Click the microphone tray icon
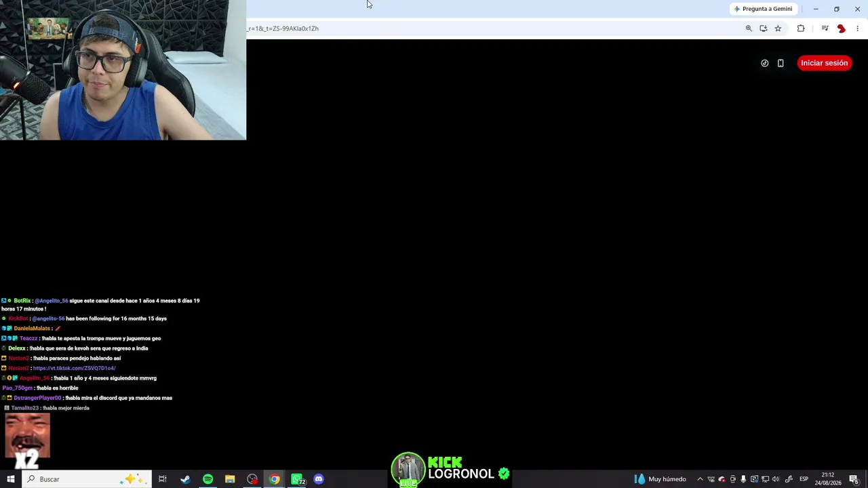Screen dimensions: 868x488 coord(743,479)
